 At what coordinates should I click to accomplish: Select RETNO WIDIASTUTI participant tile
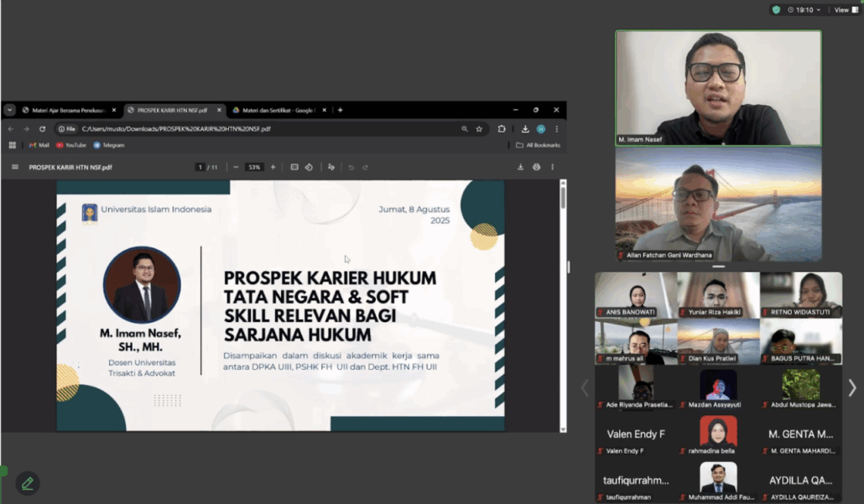pos(801,294)
